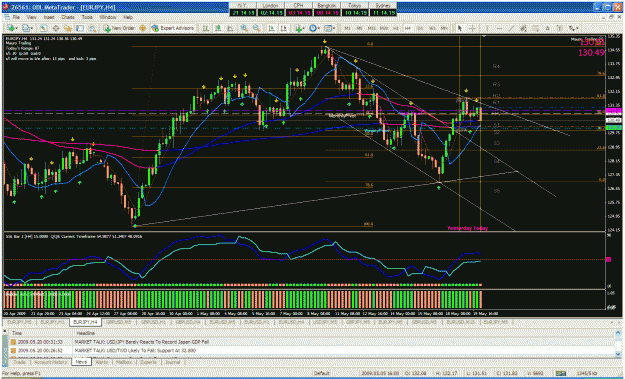Image resolution: width=625 pixels, height=379 pixels.
Task: Switch to the EURJPY,H4 chart tab
Action: 85,322
